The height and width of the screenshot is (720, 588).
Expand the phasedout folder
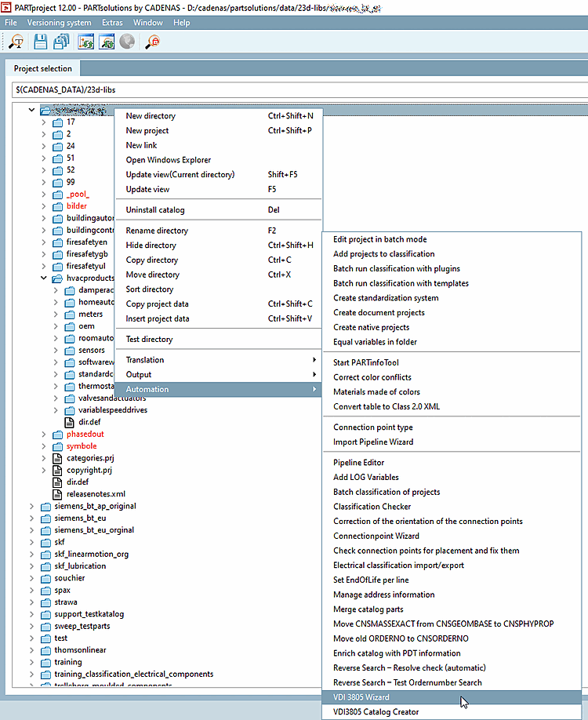[44, 435]
